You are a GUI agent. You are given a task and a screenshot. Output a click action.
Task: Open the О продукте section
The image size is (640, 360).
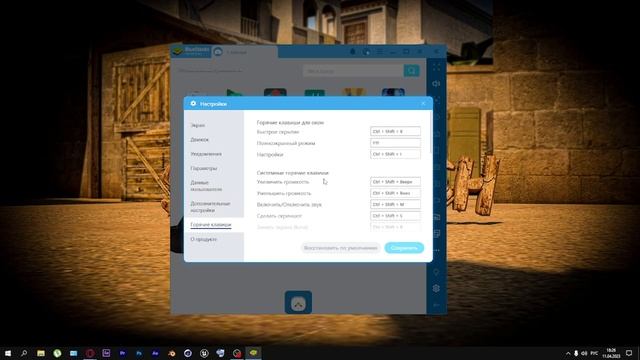click(x=203, y=239)
